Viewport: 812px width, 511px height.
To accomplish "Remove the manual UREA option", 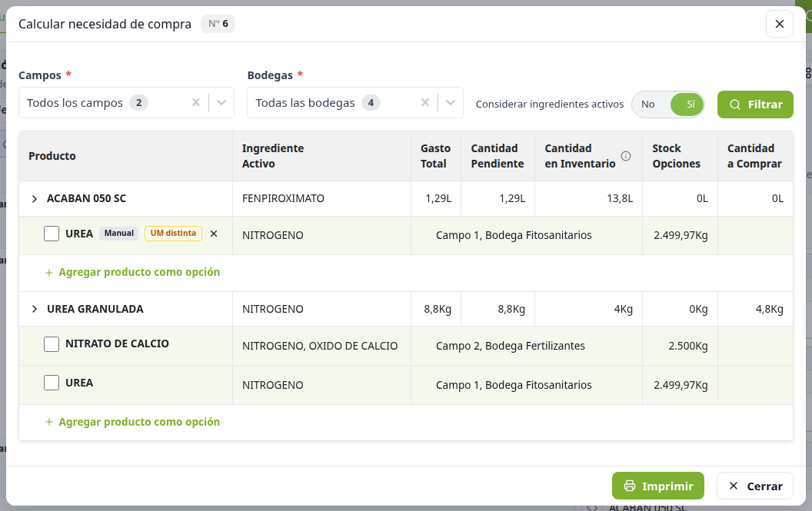I will click(213, 234).
